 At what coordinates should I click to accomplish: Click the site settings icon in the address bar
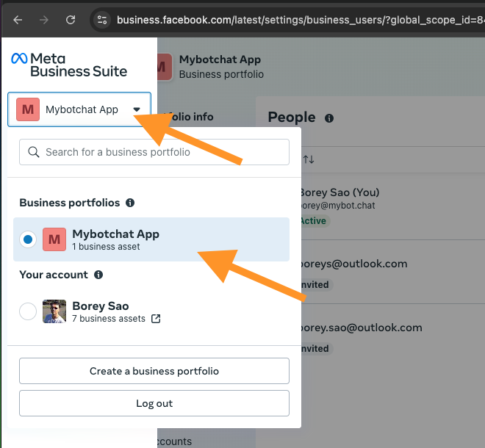102,20
